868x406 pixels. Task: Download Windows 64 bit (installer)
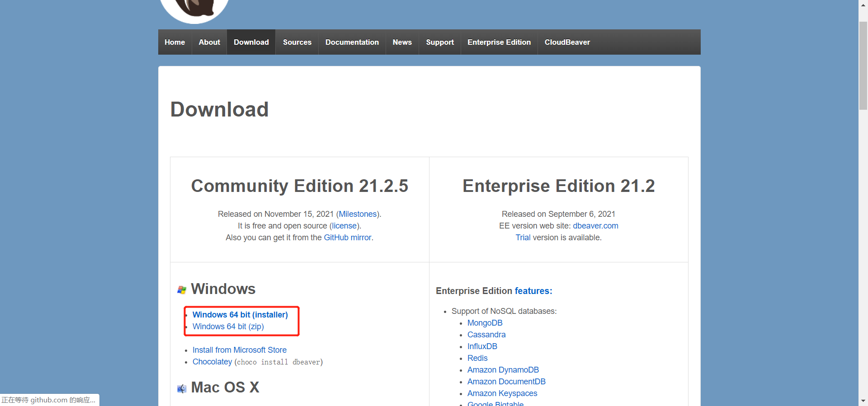point(240,315)
